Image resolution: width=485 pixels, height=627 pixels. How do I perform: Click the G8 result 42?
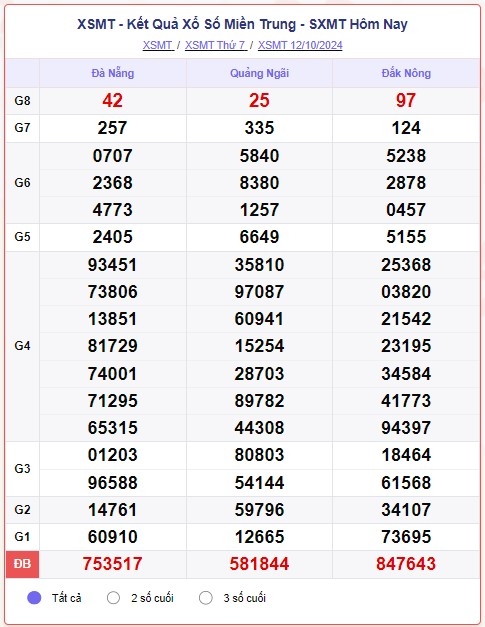[112, 100]
